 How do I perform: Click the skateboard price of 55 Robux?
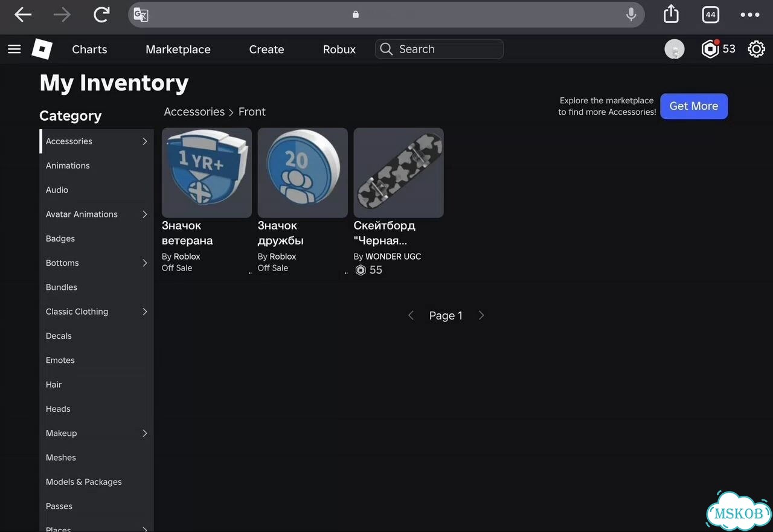pos(369,270)
